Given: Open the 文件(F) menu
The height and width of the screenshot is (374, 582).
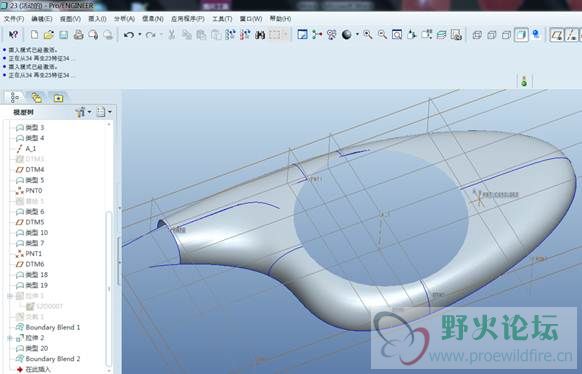Looking at the screenshot, I should tap(14, 19).
